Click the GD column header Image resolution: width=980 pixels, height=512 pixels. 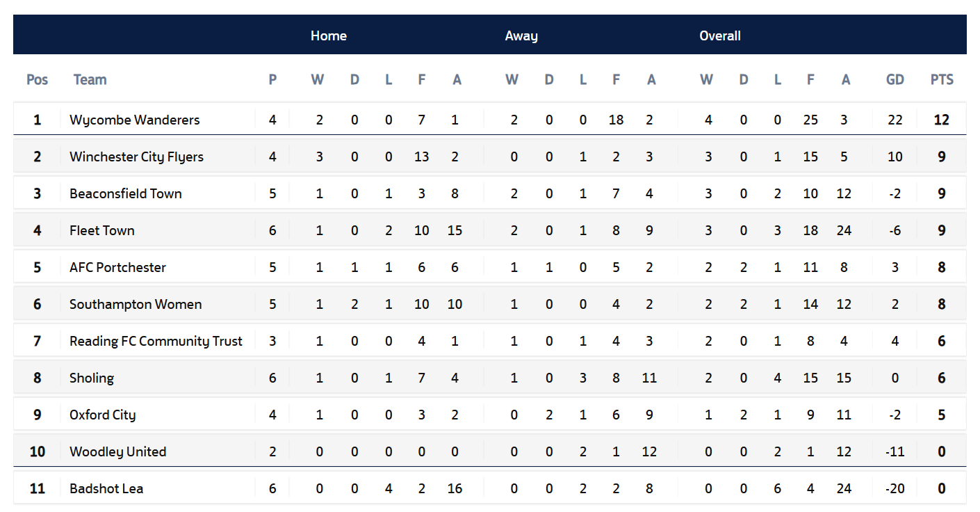click(x=895, y=79)
